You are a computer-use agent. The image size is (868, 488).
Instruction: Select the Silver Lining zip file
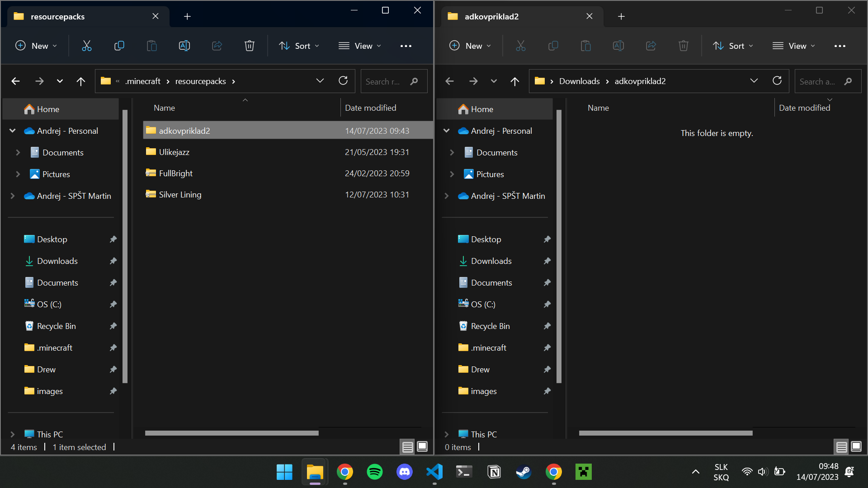[288, 195]
